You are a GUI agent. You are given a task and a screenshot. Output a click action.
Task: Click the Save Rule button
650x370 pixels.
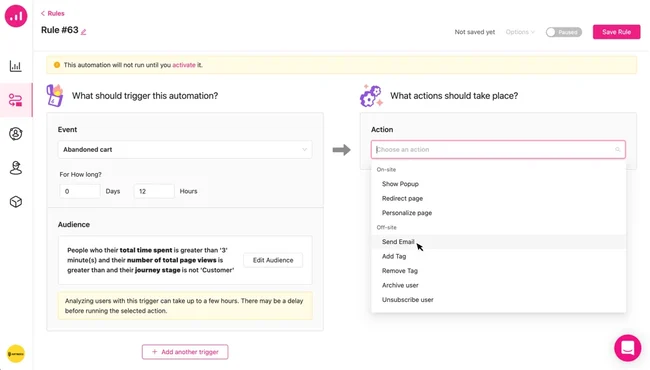(616, 32)
